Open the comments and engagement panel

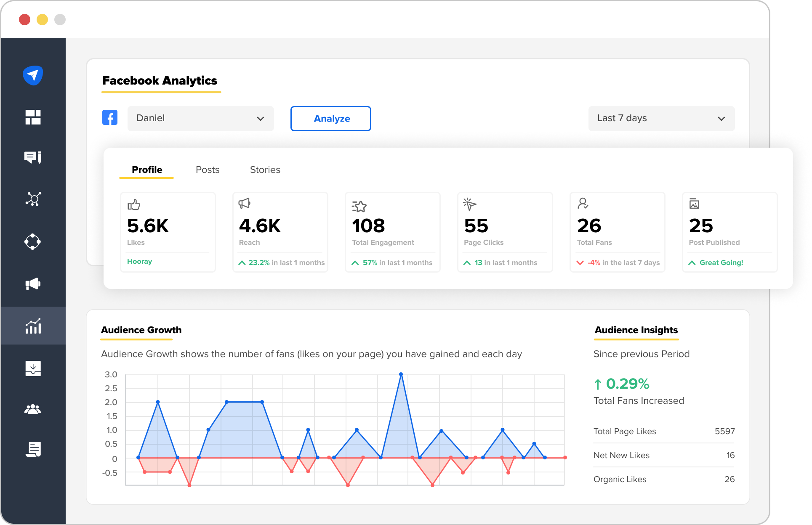pyautogui.click(x=33, y=158)
